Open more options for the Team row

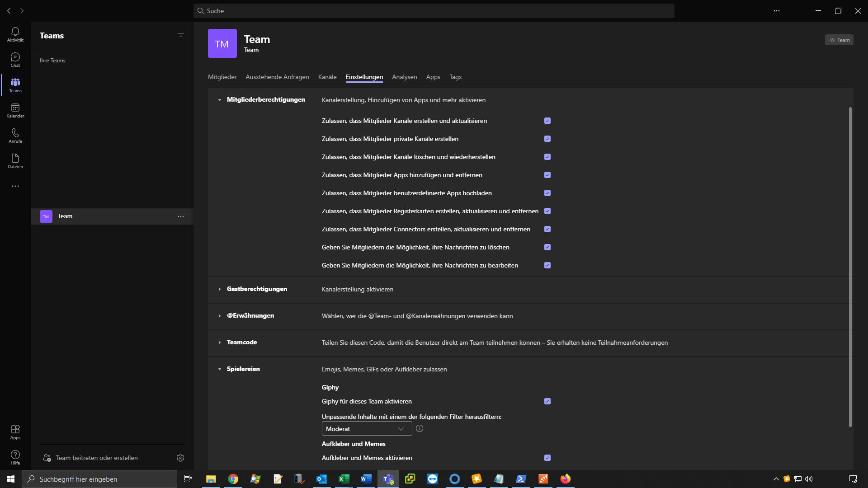pos(181,216)
